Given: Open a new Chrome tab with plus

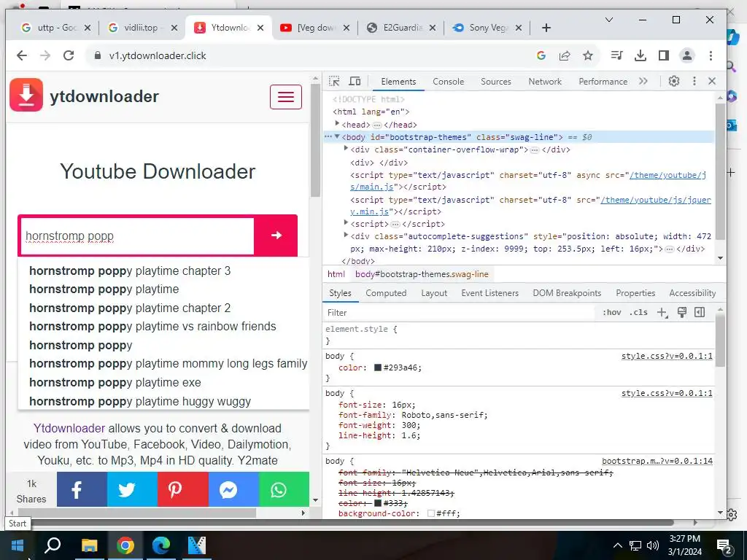Looking at the screenshot, I should pyautogui.click(x=546, y=28).
